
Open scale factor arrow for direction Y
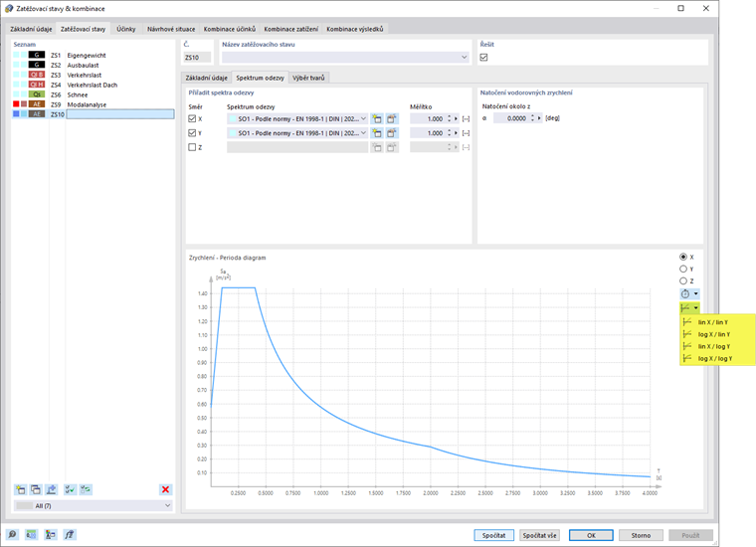coord(457,133)
